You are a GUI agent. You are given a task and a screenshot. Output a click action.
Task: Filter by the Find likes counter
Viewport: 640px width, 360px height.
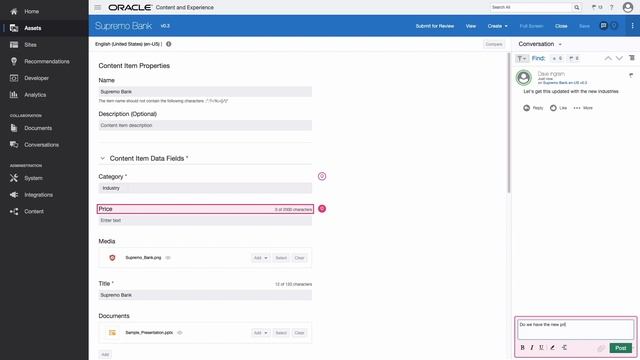pyautogui.click(x=557, y=58)
